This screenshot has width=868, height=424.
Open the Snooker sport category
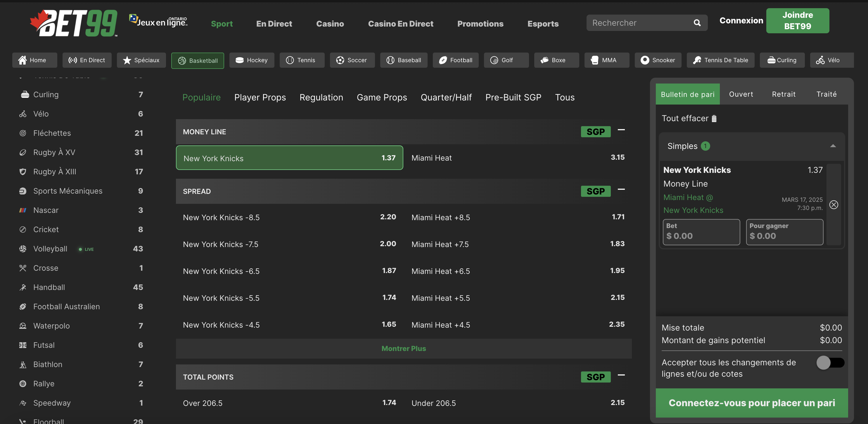[658, 60]
